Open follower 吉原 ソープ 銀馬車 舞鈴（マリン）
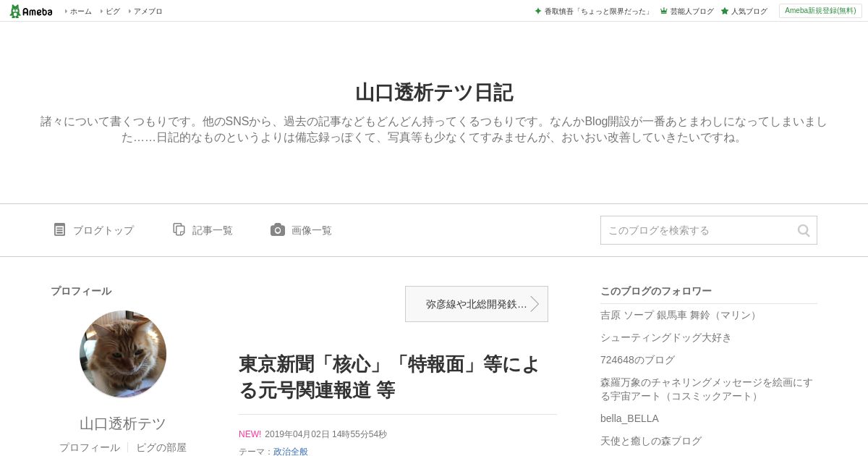 click(681, 315)
